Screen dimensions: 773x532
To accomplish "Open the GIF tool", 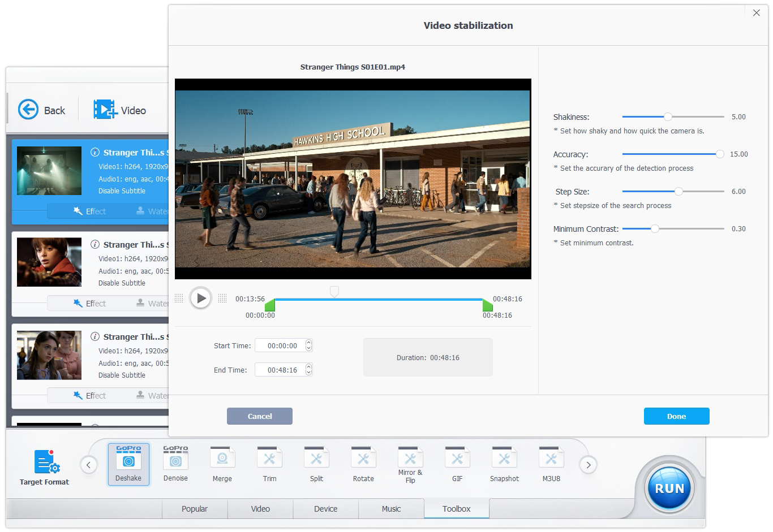I will click(457, 464).
